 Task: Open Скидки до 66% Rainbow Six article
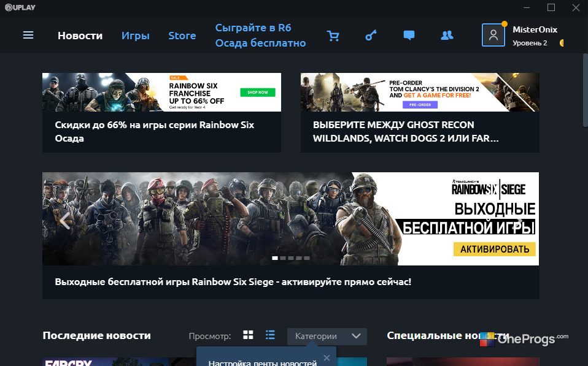[155, 131]
